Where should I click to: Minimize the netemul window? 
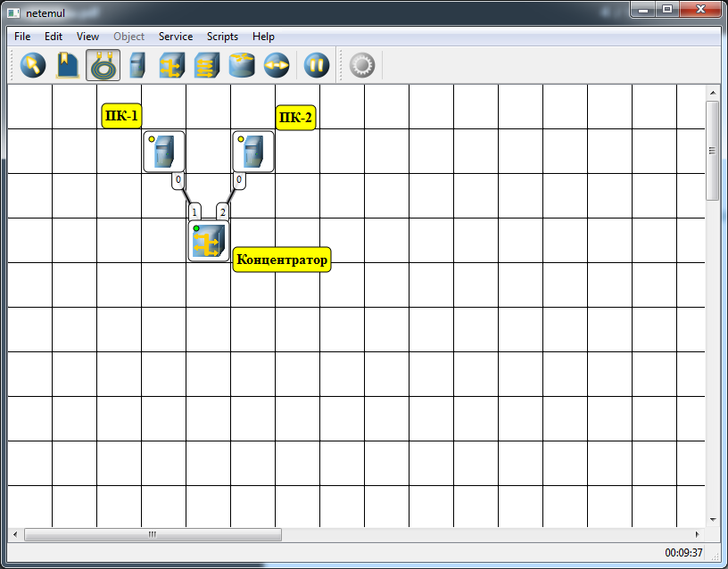(x=643, y=9)
